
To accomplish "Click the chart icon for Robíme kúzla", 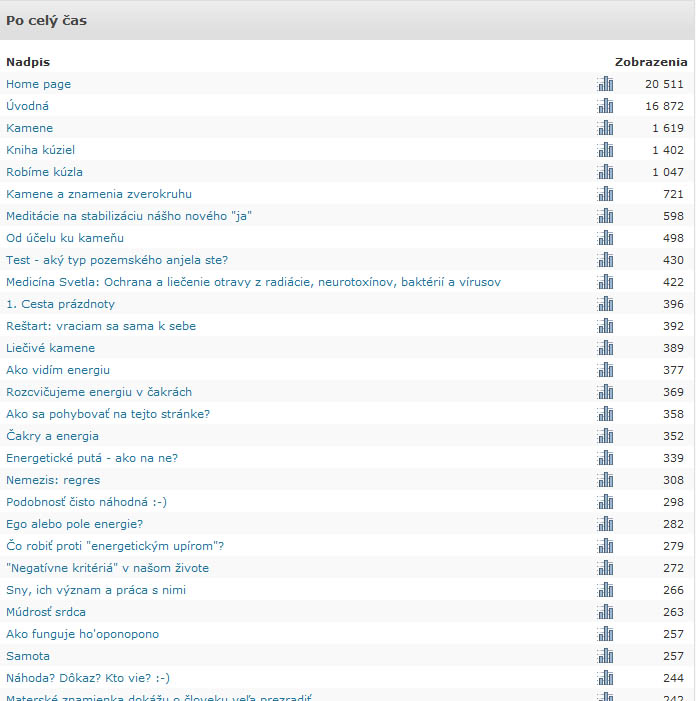I will tap(605, 172).
